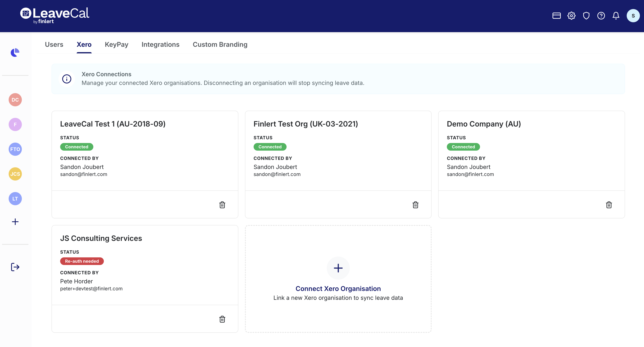Go to the Integrations tab
The height and width of the screenshot is (347, 644).
click(160, 45)
